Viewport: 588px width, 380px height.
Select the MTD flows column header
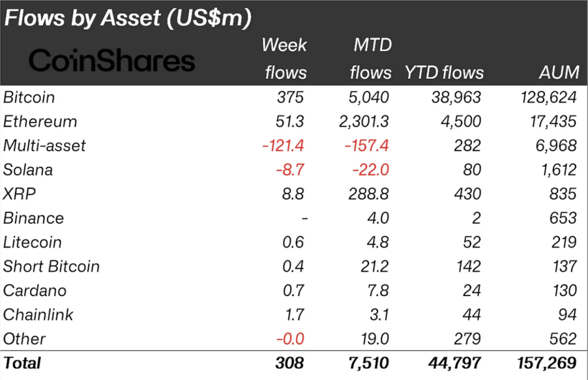point(371,59)
